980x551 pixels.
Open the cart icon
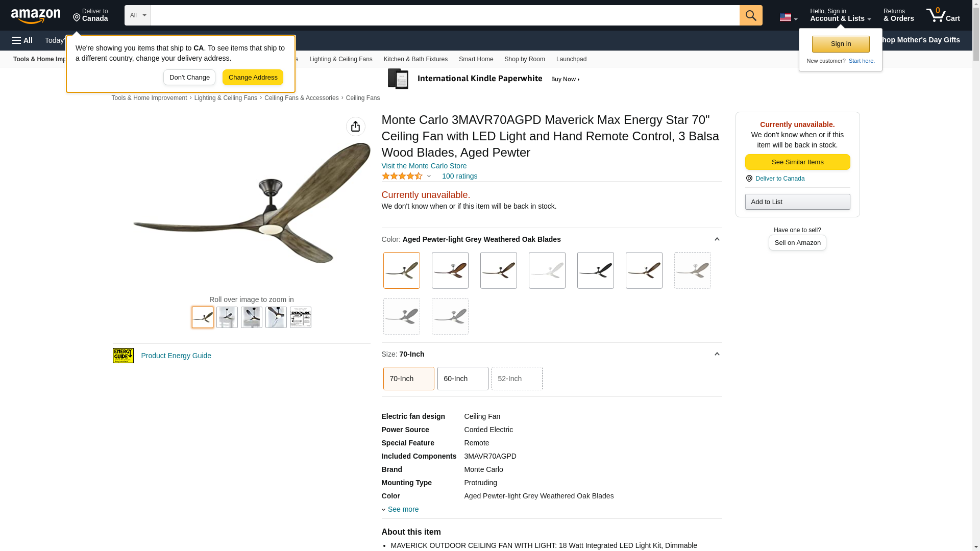[x=943, y=15]
